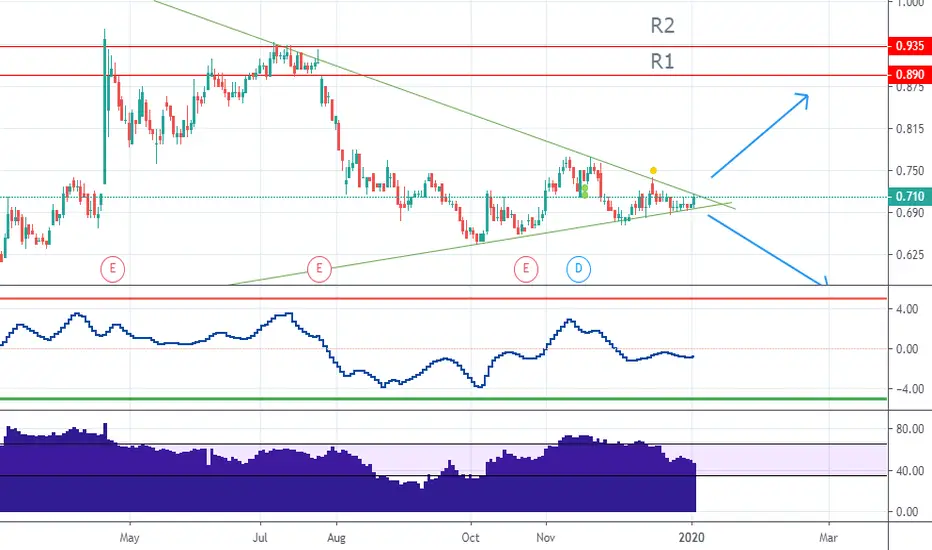Select the R1 text annotation
Viewport: 932px width, 550px height.
pyautogui.click(x=662, y=61)
